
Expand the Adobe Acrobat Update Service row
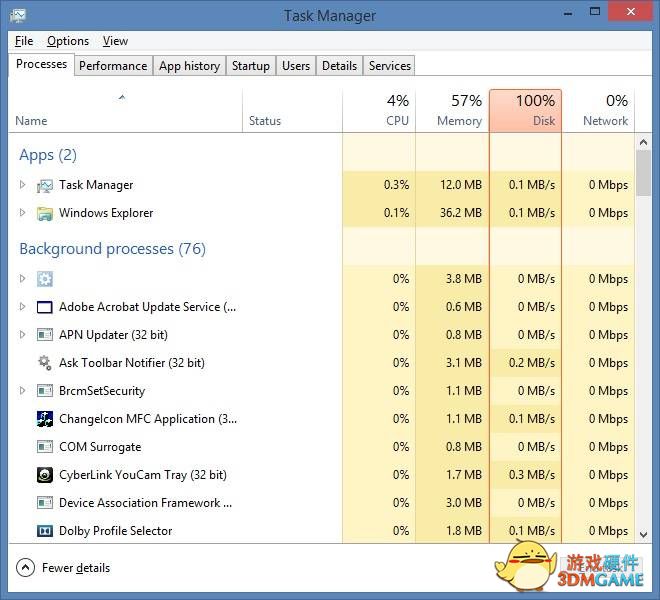pos(22,307)
